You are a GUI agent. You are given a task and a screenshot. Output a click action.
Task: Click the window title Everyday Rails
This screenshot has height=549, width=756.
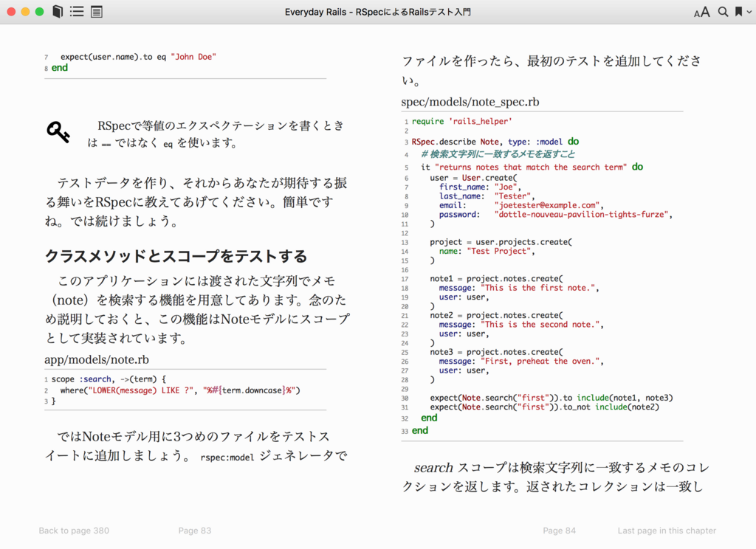(377, 12)
